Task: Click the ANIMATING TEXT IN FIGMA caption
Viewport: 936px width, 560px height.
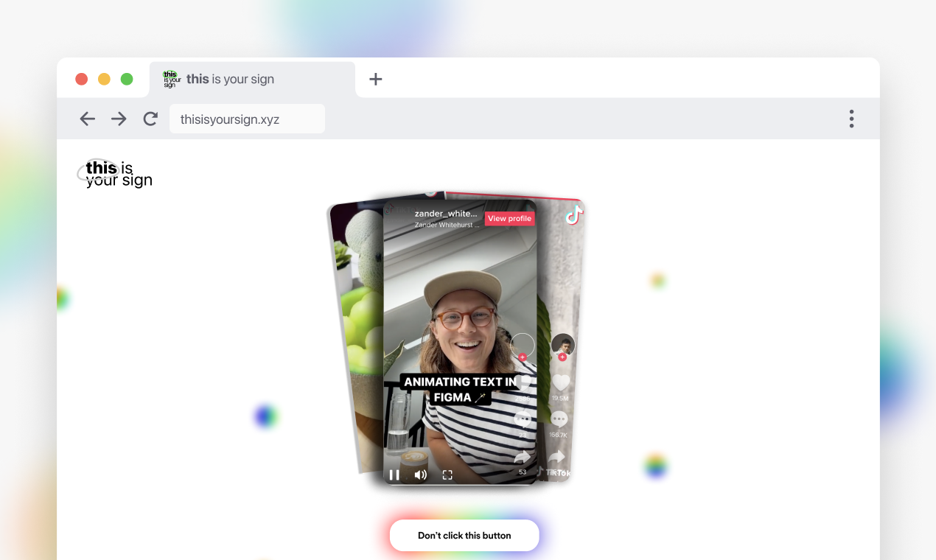Action: [460, 390]
